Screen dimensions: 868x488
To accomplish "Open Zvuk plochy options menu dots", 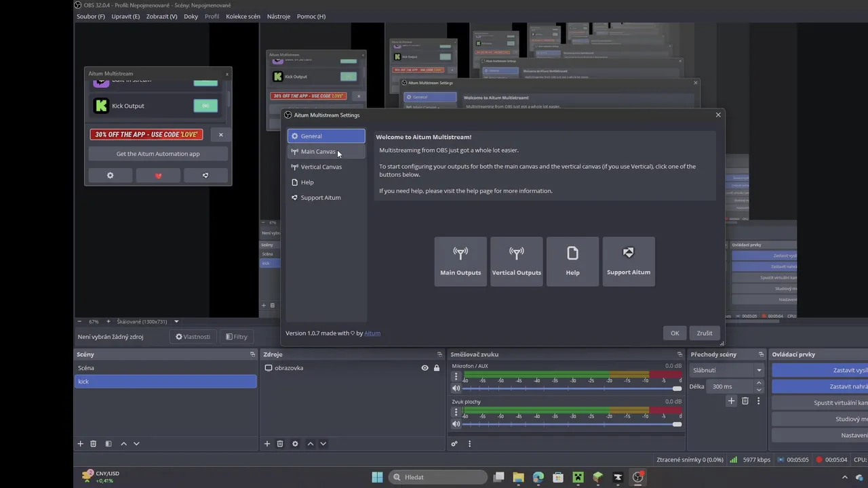I will pos(456,412).
